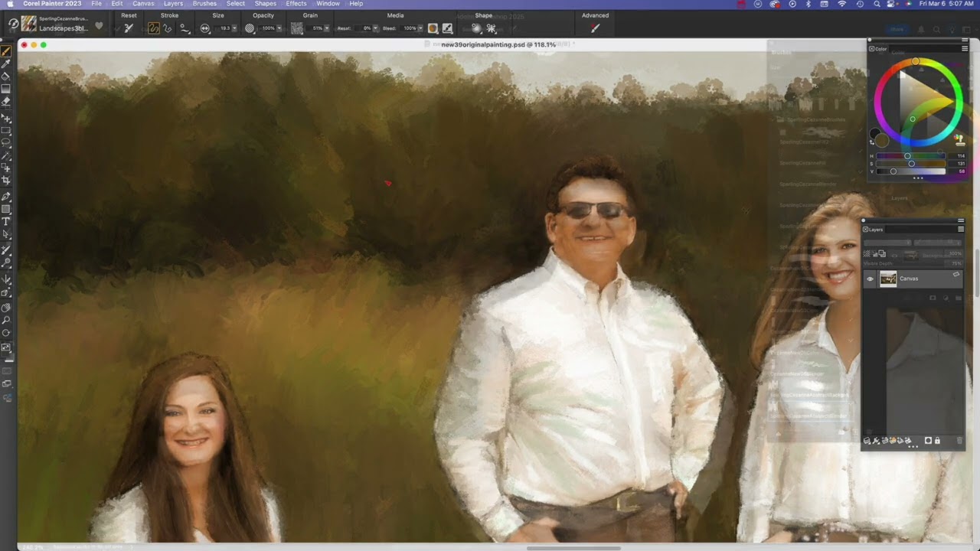Open the Window menu

click(x=328, y=4)
